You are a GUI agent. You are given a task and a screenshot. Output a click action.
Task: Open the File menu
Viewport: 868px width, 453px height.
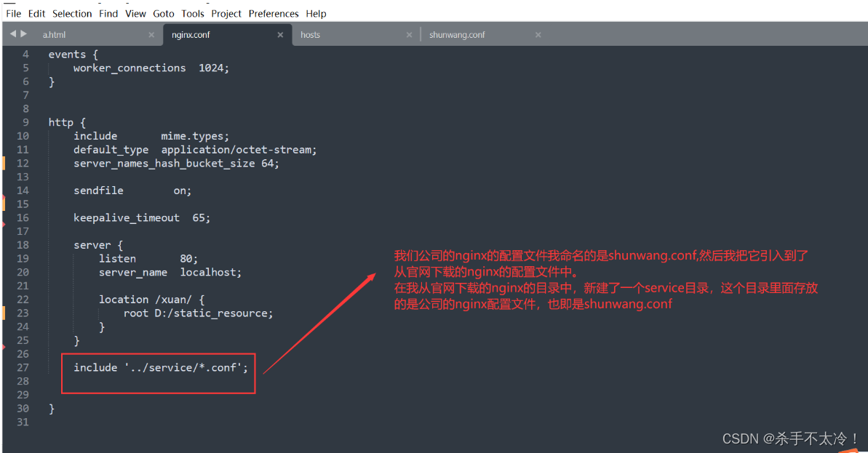13,13
